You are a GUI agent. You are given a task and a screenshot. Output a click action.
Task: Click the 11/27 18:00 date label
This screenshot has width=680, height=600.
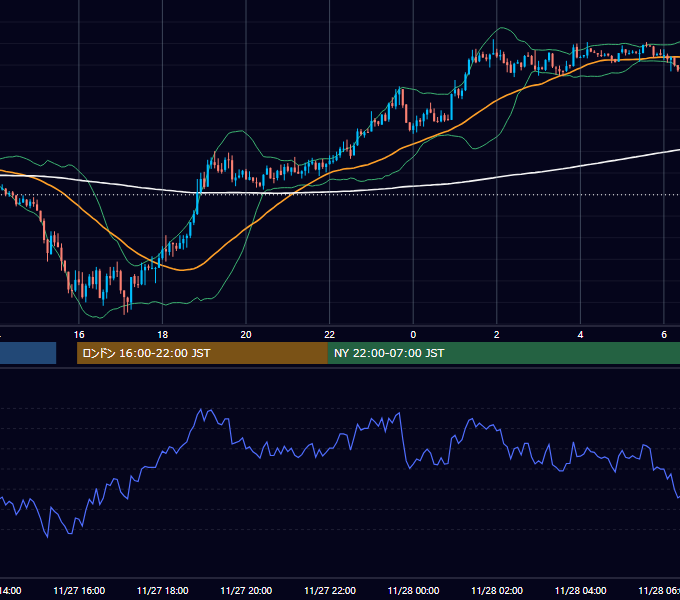click(x=163, y=590)
